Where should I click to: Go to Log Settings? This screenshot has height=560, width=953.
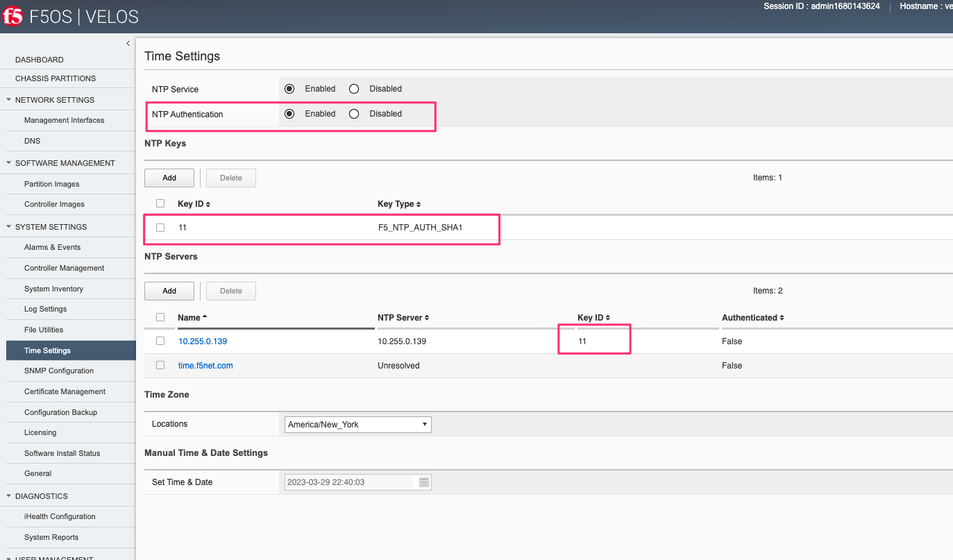point(46,309)
